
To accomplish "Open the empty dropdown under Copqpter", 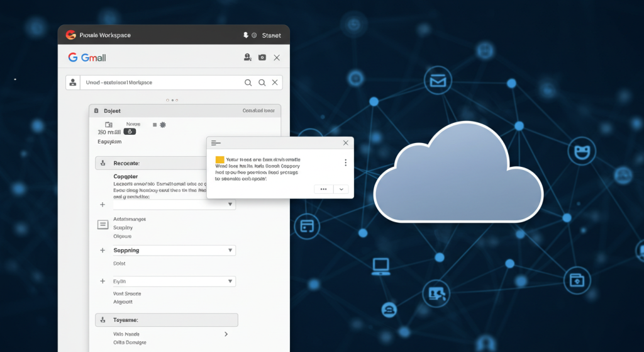I will tap(175, 205).
